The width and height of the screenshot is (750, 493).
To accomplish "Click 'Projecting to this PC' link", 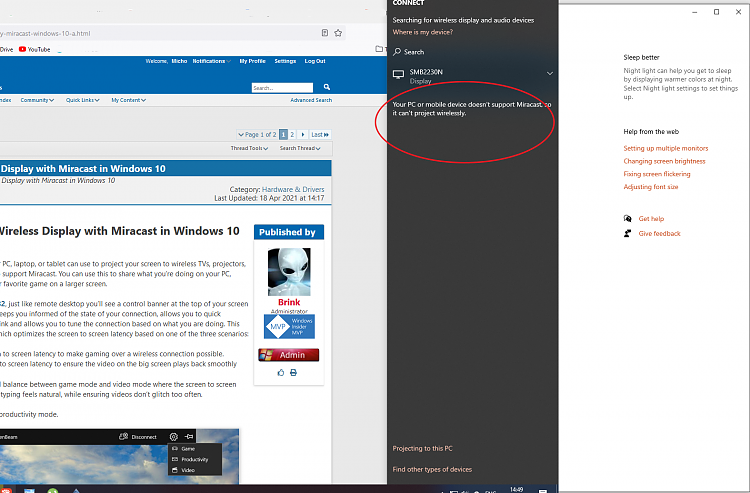I will [x=422, y=449].
